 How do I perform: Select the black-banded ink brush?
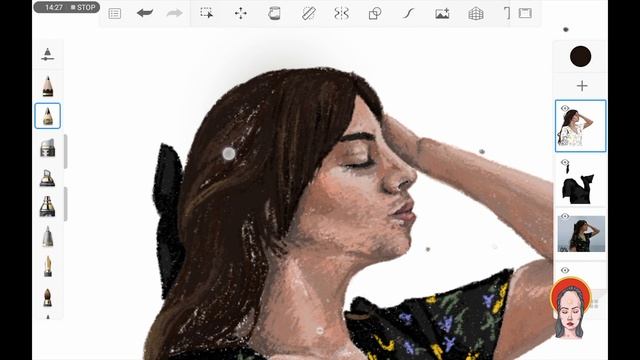coord(47,206)
